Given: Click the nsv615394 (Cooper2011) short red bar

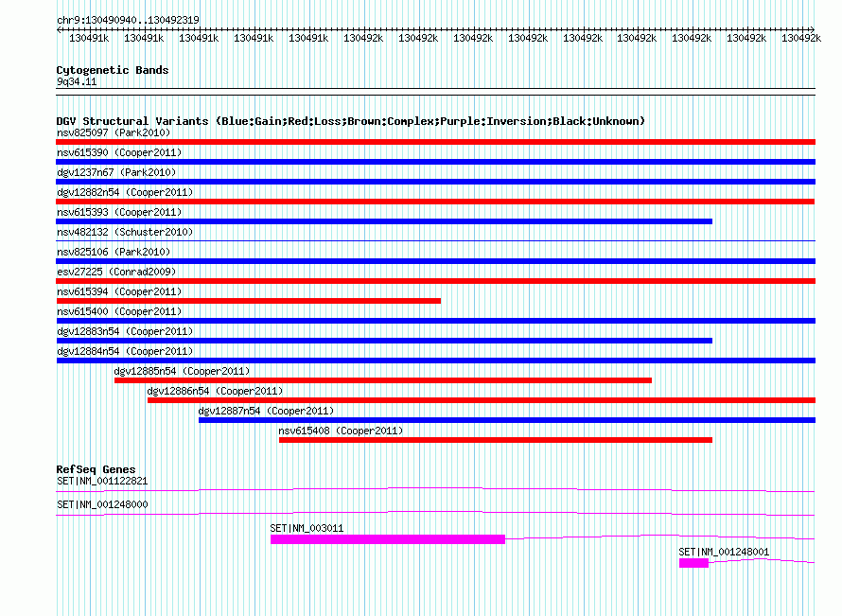Looking at the screenshot, I should pos(248,301).
